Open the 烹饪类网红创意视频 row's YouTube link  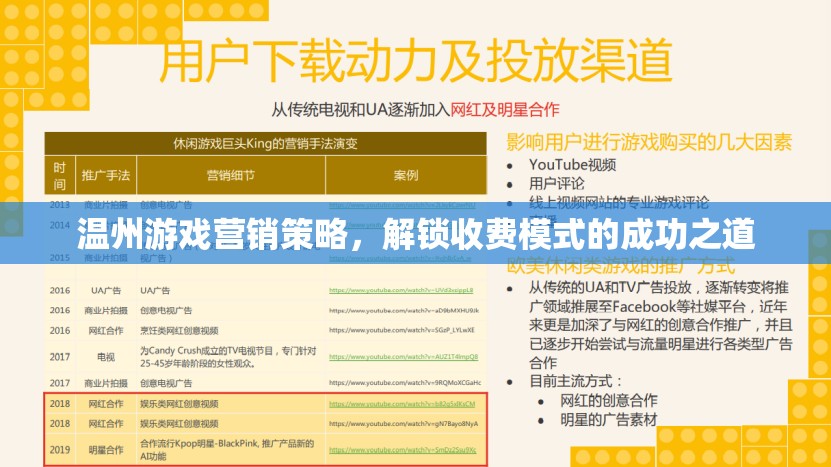[x=402, y=330]
